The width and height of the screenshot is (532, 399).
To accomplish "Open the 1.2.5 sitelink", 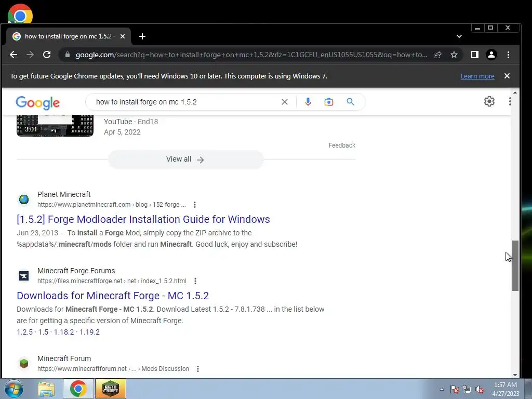I will (x=25, y=332).
